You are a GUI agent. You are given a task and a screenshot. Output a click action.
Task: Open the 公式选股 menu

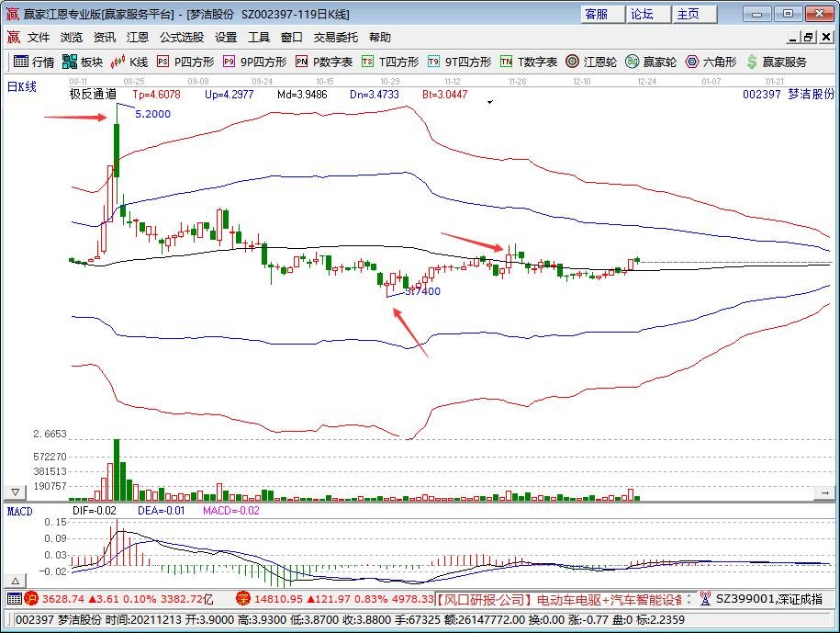pyautogui.click(x=182, y=37)
